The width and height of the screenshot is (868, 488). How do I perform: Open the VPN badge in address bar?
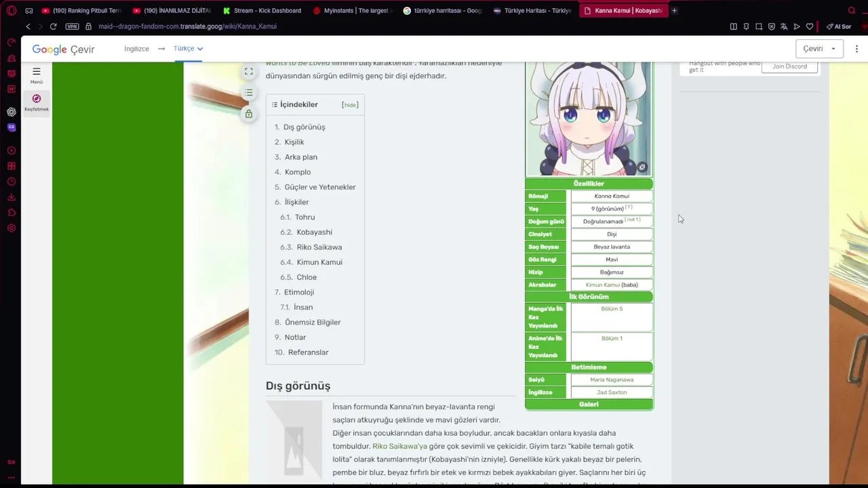72,26
